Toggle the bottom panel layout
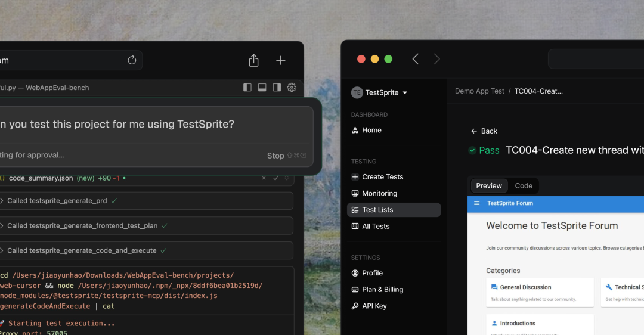Image resolution: width=644 pixels, height=335 pixels. (x=262, y=88)
